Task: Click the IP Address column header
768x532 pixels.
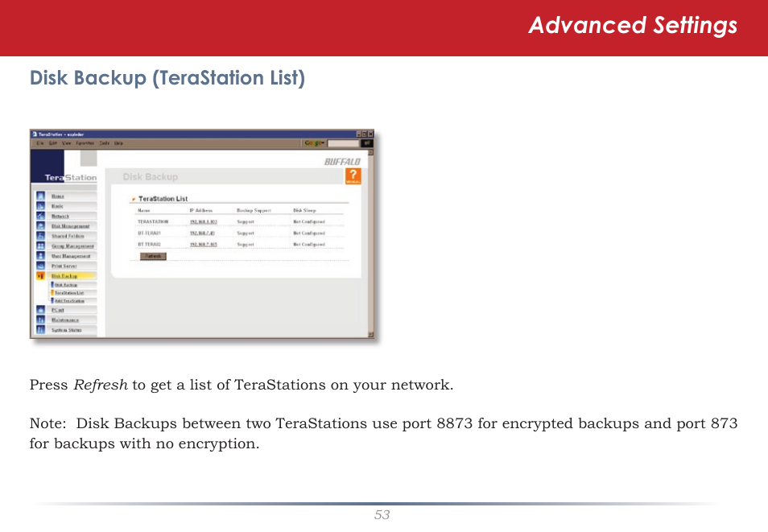Action: [x=200, y=211]
